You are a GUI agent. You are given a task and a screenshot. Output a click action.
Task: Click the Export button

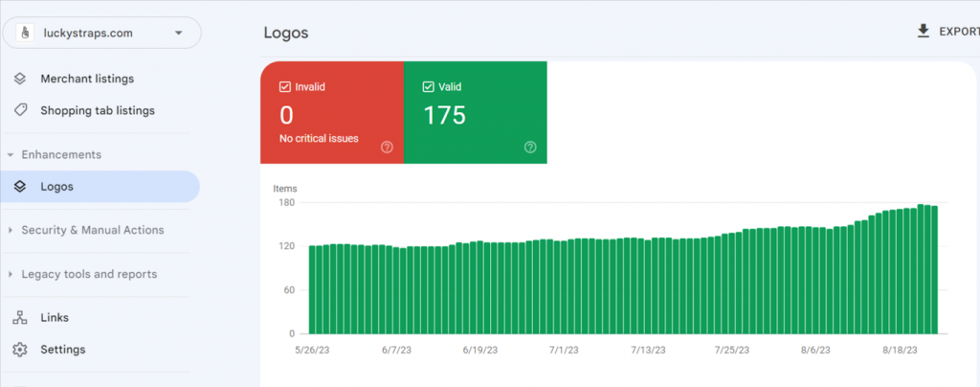[948, 32]
